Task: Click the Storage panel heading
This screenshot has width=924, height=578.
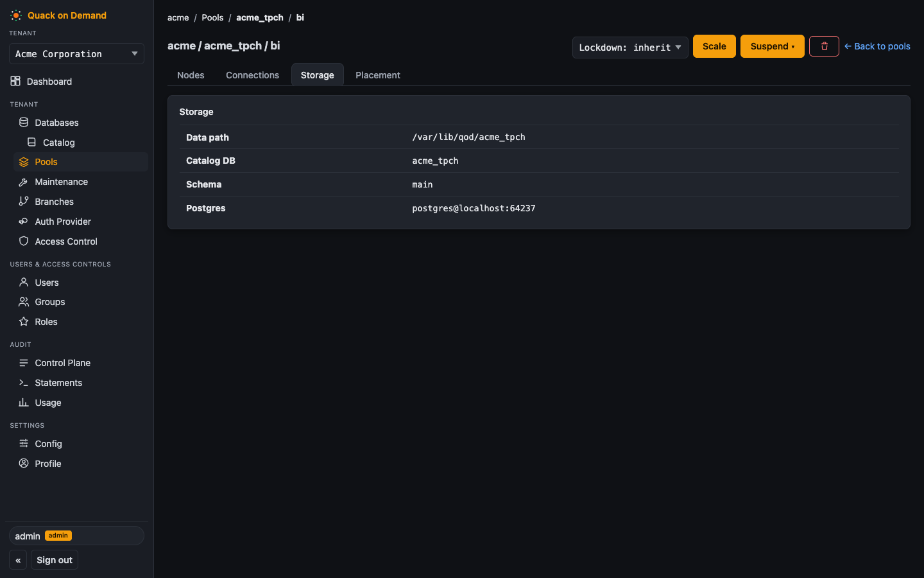Action: pyautogui.click(x=196, y=112)
